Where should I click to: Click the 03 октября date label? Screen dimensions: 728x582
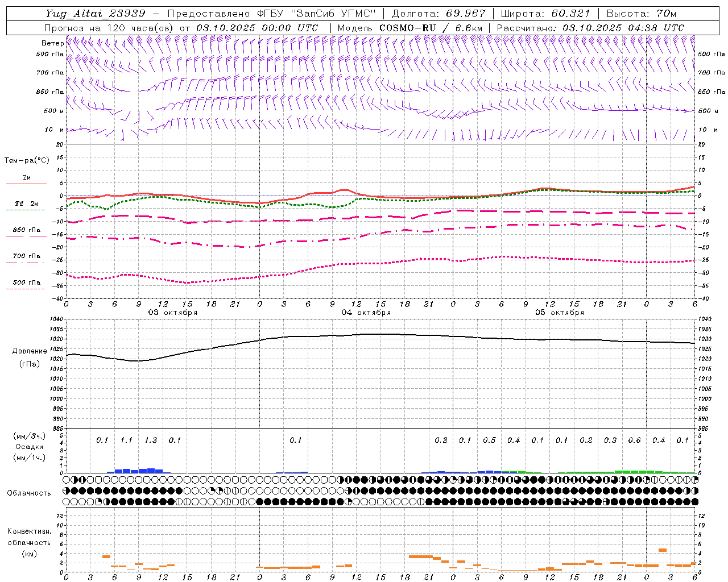pos(173,313)
